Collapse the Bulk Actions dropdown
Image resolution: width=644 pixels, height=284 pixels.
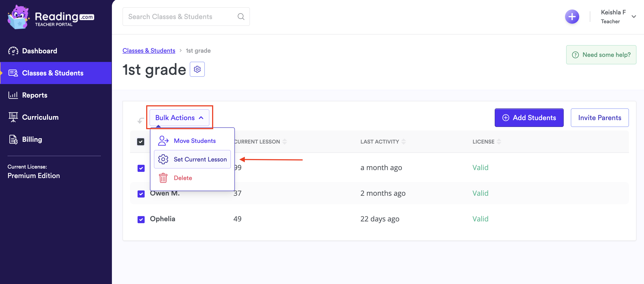tap(179, 118)
